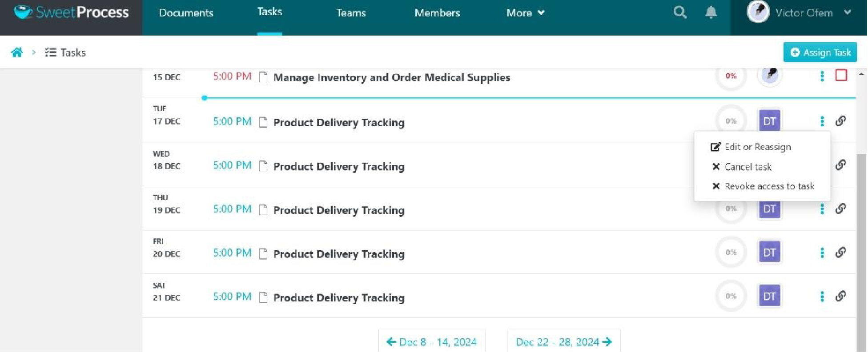Click link icon for 21 Dec task
The width and height of the screenshot is (868, 353).
click(x=840, y=296)
